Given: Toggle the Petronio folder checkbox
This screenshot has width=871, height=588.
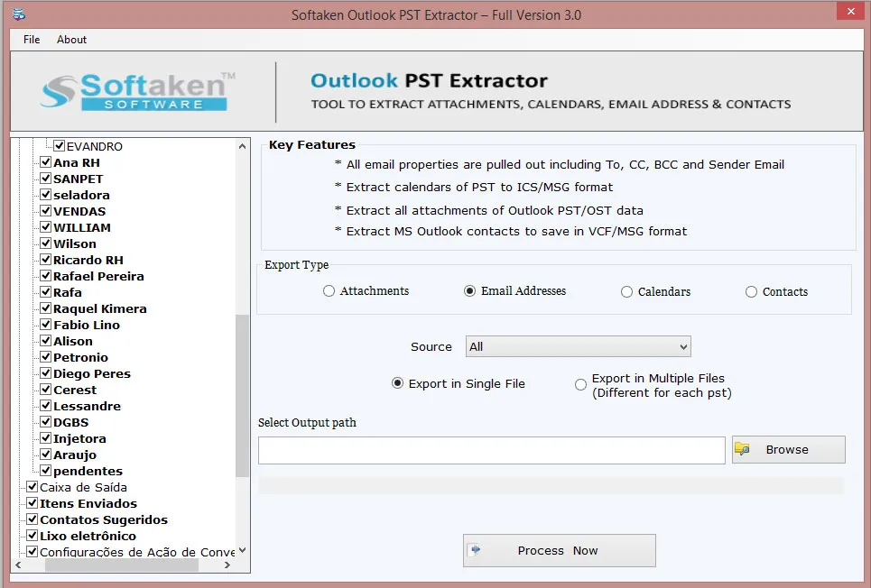Looking at the screenshot, I should (46, 356).
